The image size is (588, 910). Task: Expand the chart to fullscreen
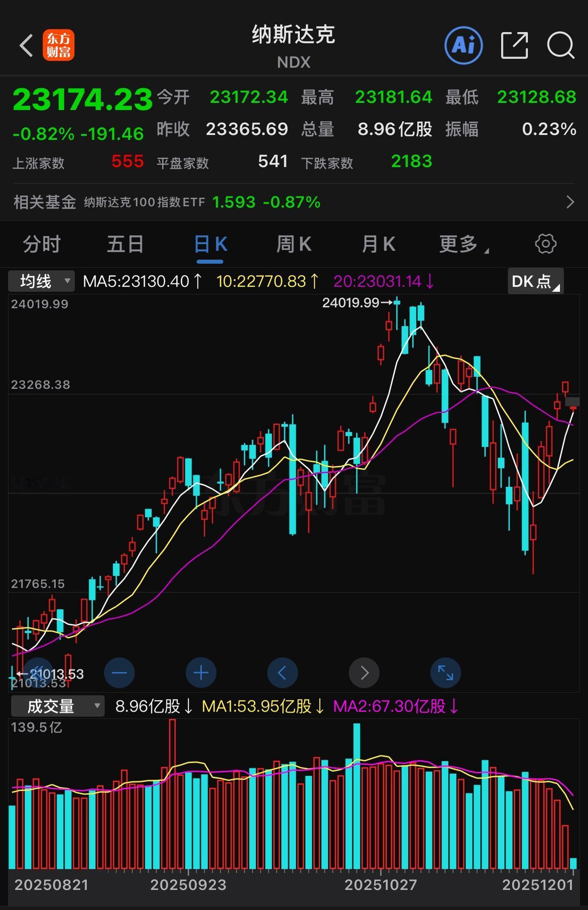coord(446,673)
